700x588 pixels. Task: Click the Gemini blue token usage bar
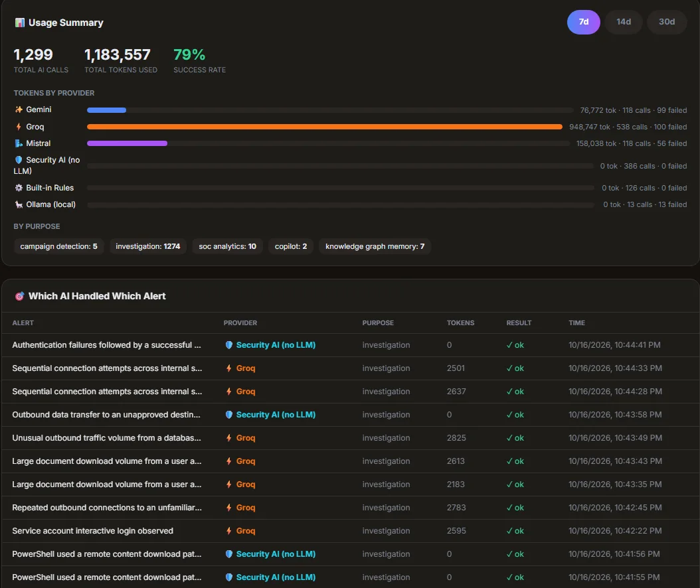pos(107,110)
